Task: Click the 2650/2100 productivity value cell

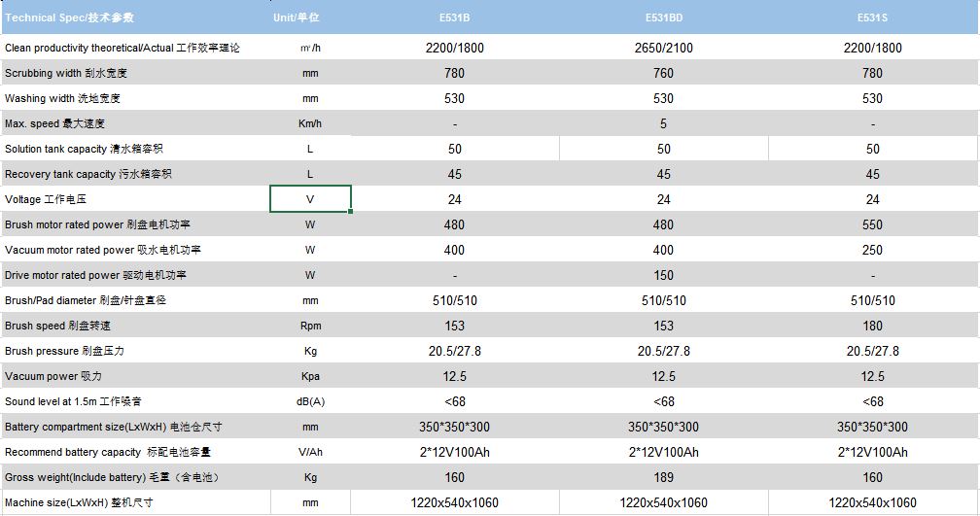Action: (663, 48)
